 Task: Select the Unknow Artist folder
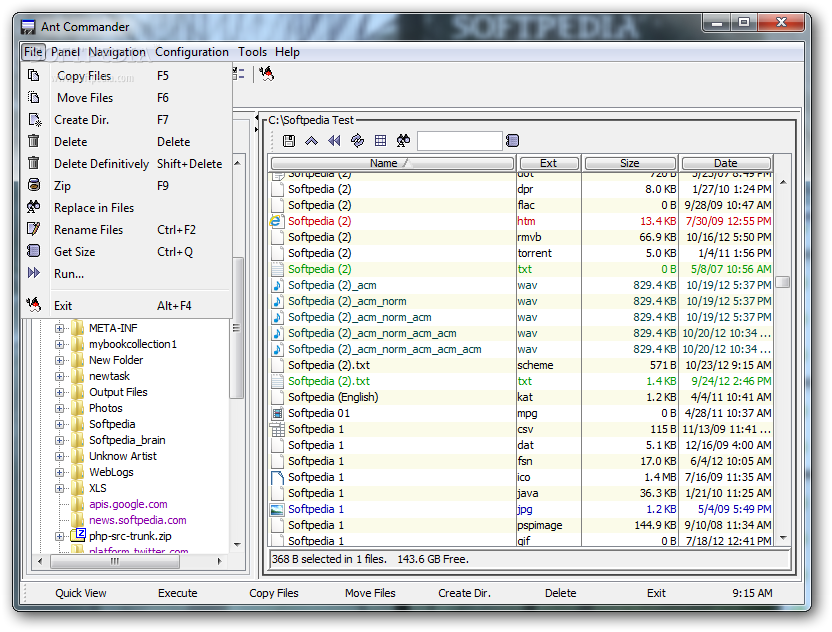click(123, 456)
